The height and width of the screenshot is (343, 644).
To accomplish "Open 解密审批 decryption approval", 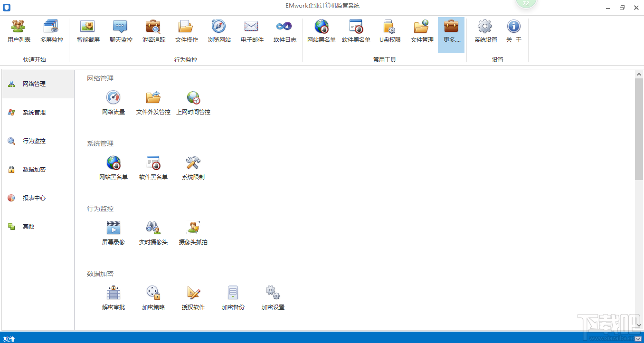I will 114,298.
